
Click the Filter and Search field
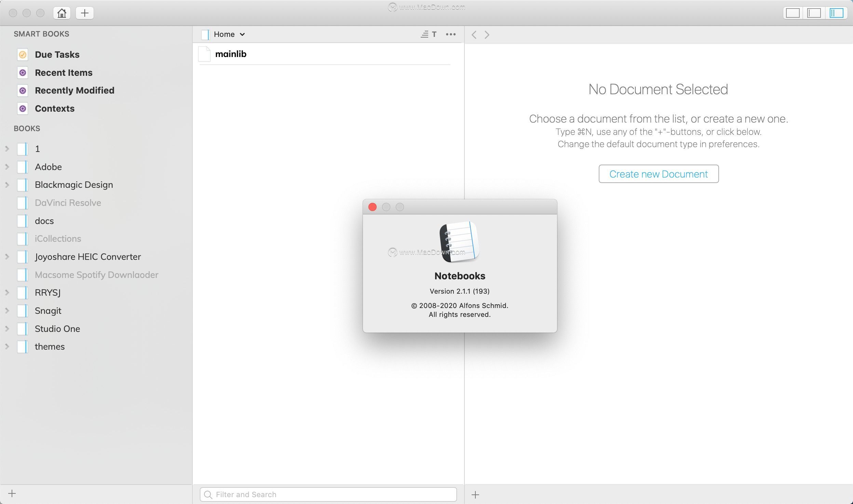click(x=328, y=494)
